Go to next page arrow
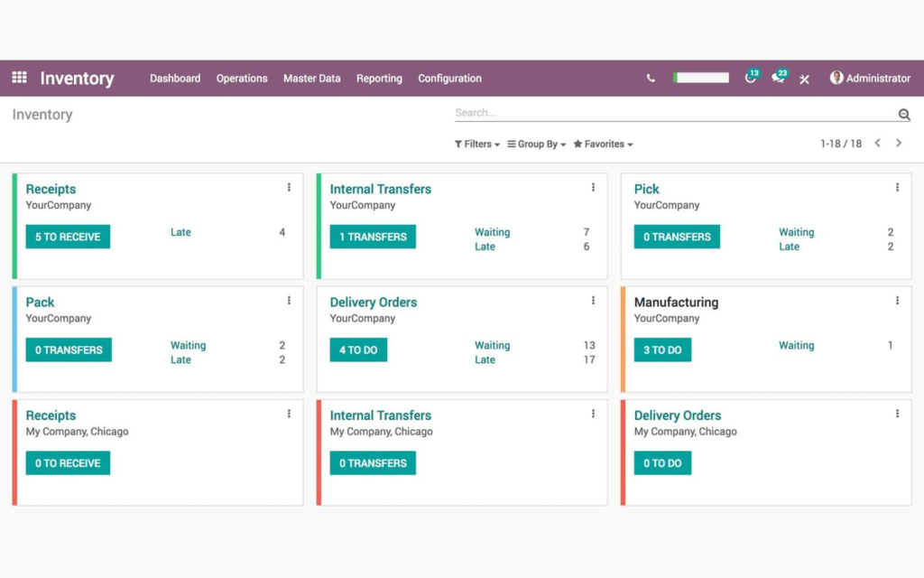924x578 pixels. click(x=899, y=143)
